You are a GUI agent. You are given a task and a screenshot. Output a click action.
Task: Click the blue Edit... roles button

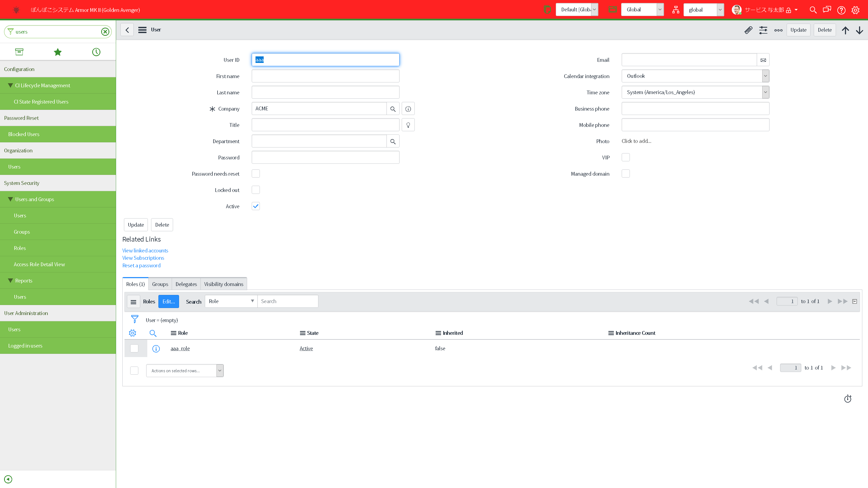[168, 301]
